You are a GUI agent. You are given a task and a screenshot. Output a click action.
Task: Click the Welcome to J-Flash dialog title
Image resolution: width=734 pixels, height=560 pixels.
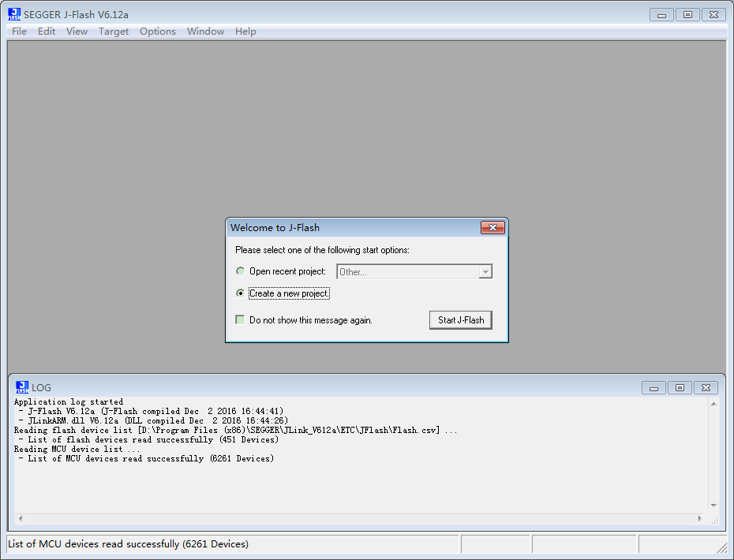275,227
